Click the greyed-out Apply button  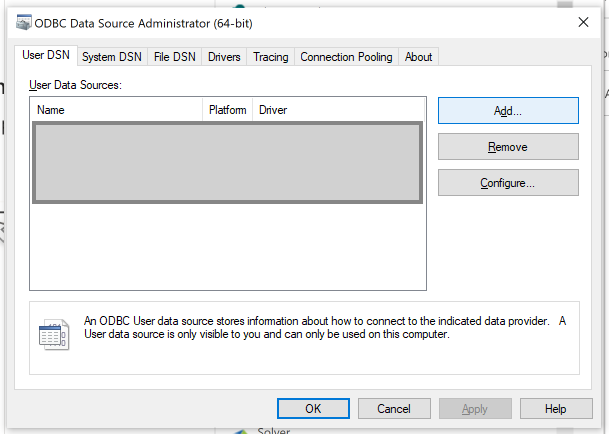point(475,408)
